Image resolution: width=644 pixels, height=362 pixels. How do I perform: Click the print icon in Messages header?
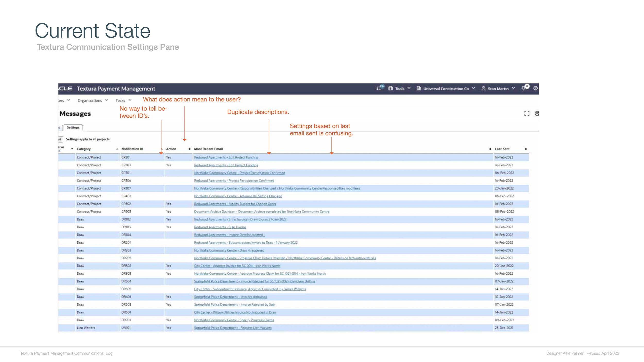537,113
